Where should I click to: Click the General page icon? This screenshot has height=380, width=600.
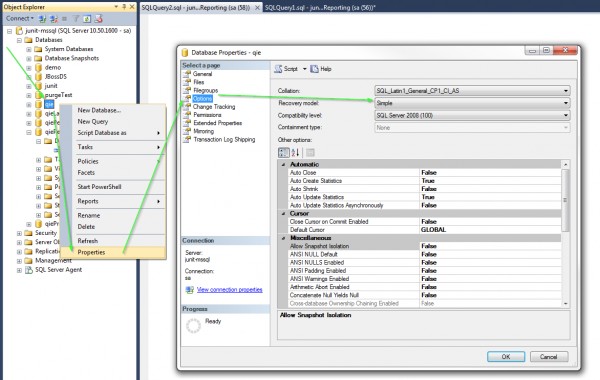pos(187,74)
